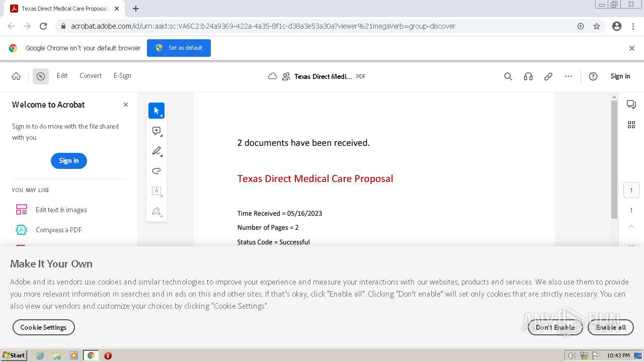Click the document vertical scrollbar
Image resolution: width=644 pixels, height=362 pixels.
[614, 159]
